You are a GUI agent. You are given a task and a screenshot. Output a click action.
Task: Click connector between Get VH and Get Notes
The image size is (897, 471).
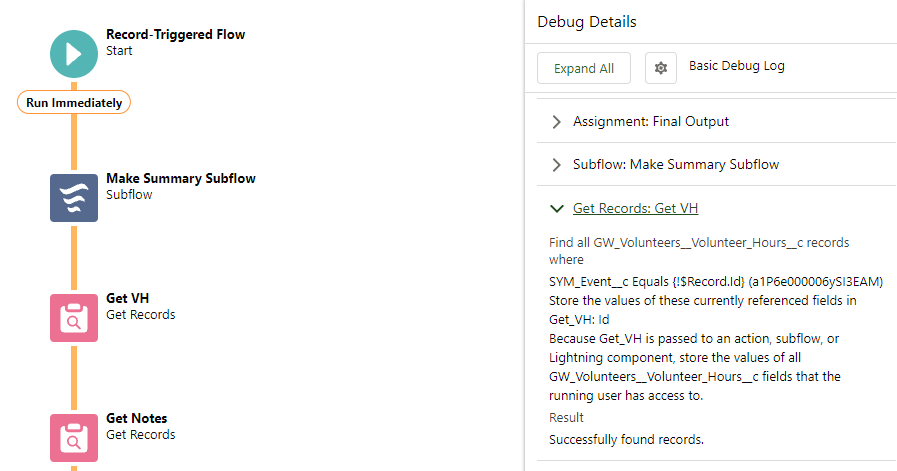[x=74, y=378]
